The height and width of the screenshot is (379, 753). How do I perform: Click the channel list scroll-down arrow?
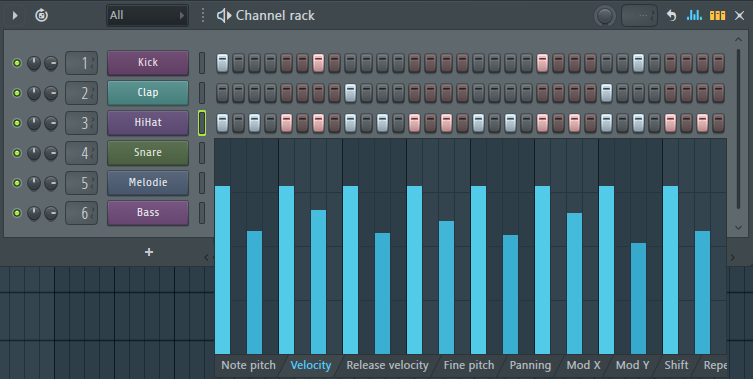click(x=739, y=228)
